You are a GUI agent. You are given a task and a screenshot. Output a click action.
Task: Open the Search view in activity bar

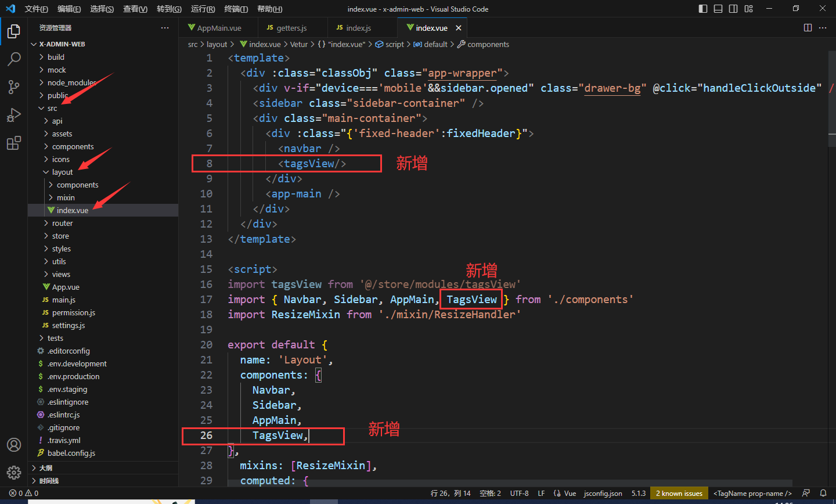pos(14,59)
